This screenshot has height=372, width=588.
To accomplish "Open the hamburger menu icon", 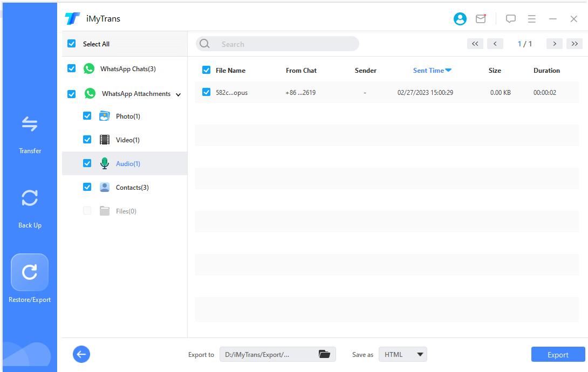I will 531,18.
